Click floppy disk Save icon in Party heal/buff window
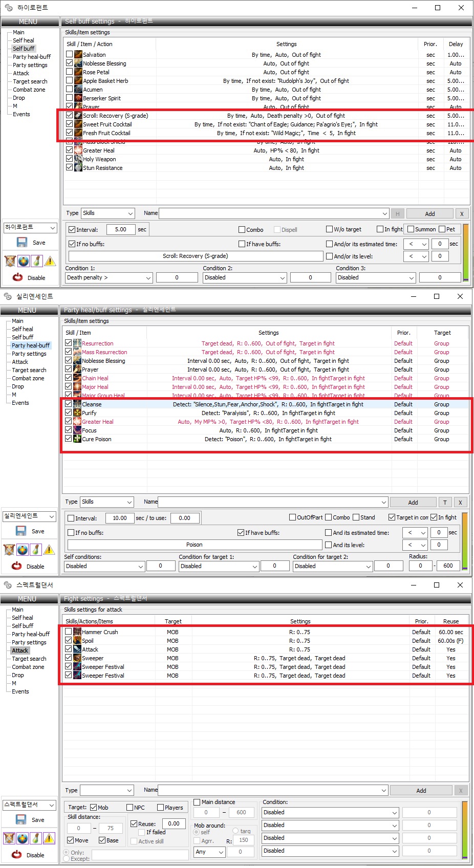474x868 pixels. pyautogui.click(x=21, y=531)
